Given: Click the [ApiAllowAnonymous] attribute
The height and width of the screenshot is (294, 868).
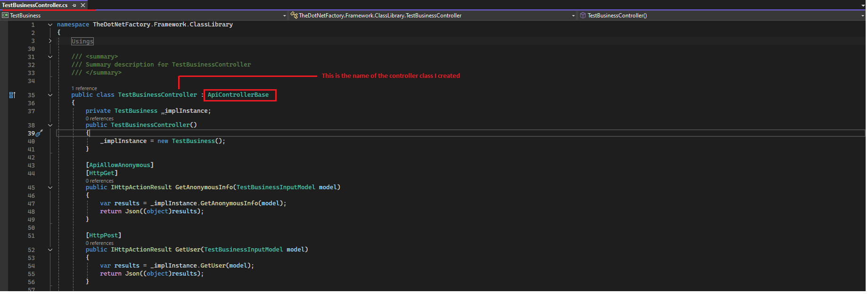Looking at the screenshot, I should [120, 165].
